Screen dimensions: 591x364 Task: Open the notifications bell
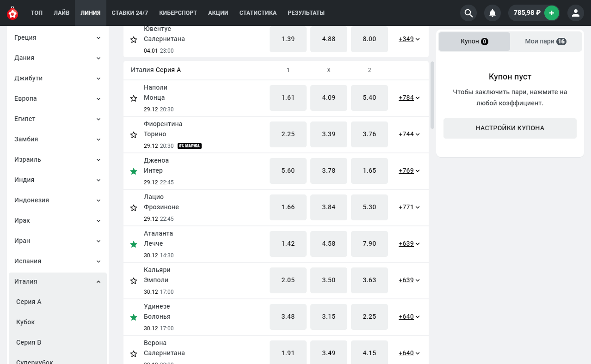coord(492,13)
